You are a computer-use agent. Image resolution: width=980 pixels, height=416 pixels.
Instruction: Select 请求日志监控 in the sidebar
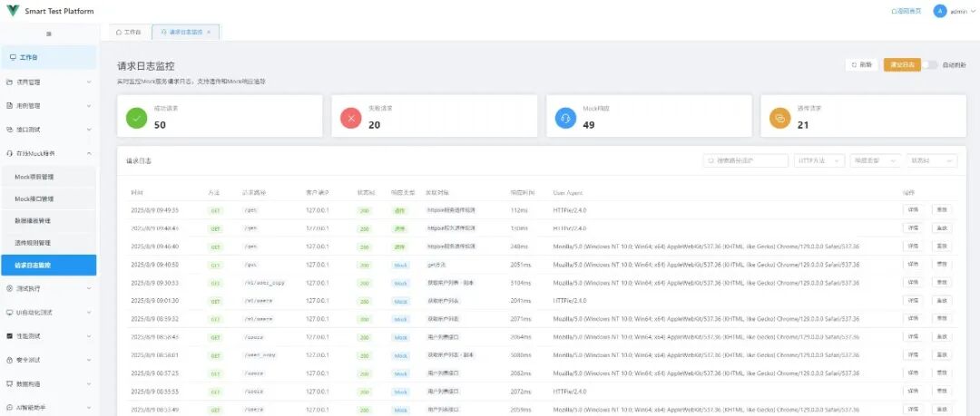pos(48,265)
